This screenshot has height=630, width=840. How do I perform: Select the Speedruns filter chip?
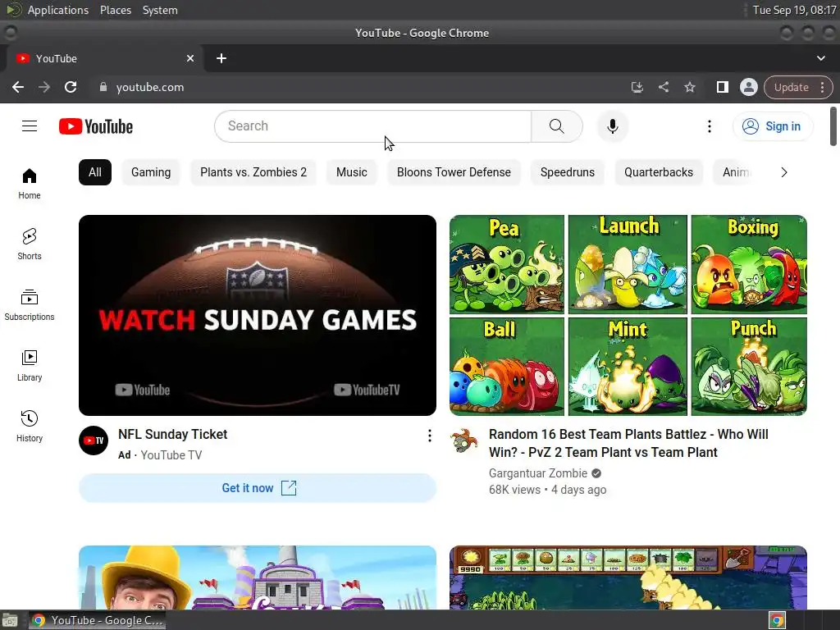[x=568, y=172]
